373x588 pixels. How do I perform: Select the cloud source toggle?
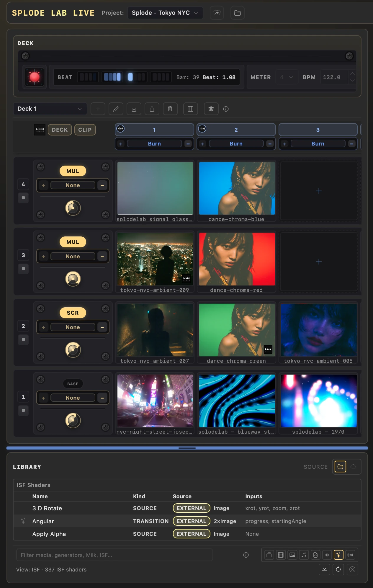pos(353,467)
